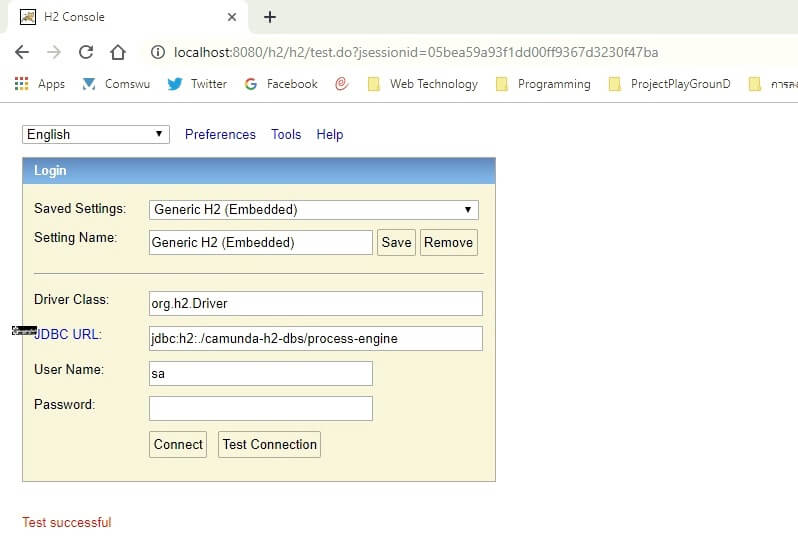The height and width of the screenshot is (552, 798).
Task: Click the Login panel header
Action: click(259, 170)
